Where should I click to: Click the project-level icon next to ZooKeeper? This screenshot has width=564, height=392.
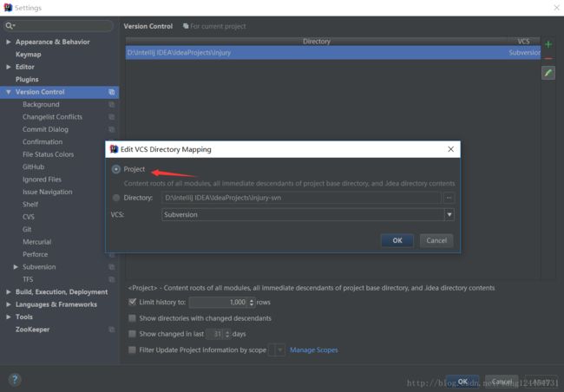click(x=112, y=330)
